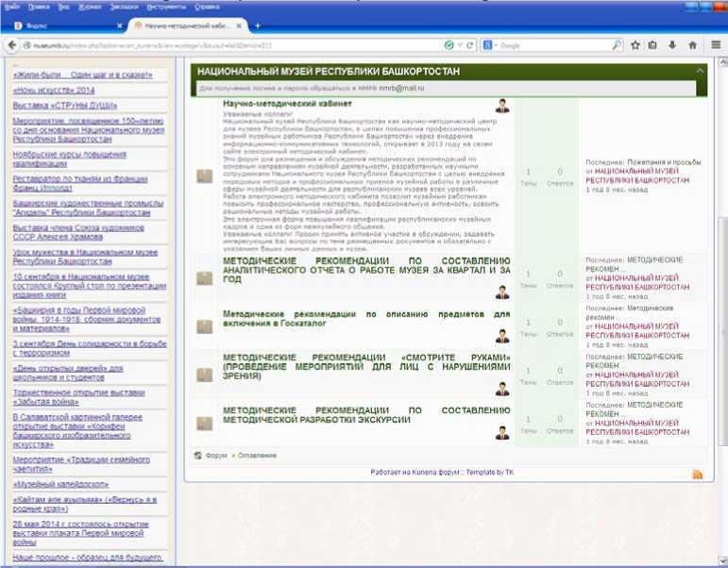Click moderator avatar of Научно-методический кабинет
The width and height of the screenshot is (728, 568).
(502, 107)
